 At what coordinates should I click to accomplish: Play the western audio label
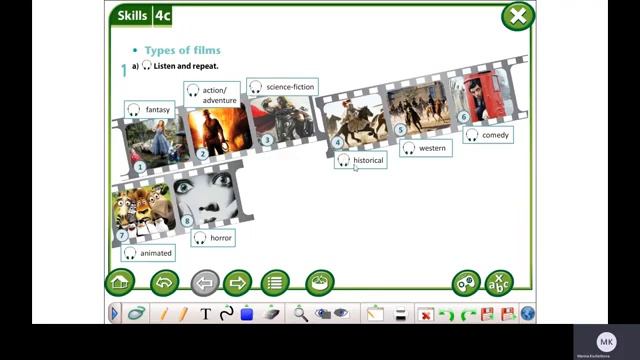click(x=426, y=148)
